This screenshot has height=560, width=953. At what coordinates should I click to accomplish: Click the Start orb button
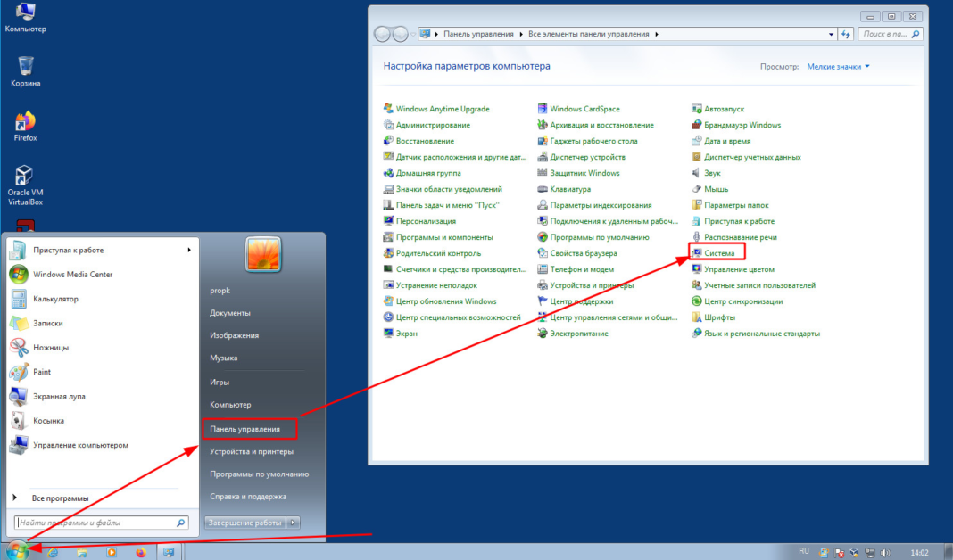pyautogui.click(x=18, y=550)
